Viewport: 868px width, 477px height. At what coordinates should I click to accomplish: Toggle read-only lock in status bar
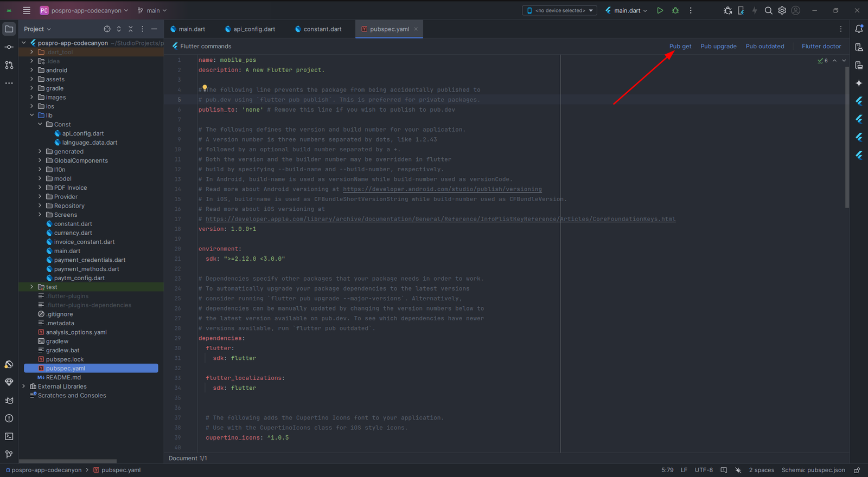point(857,470)
